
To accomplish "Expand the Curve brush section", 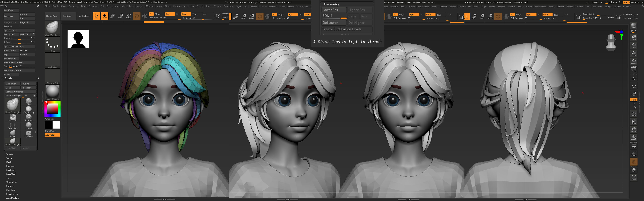I will click(x=9, y=158).
